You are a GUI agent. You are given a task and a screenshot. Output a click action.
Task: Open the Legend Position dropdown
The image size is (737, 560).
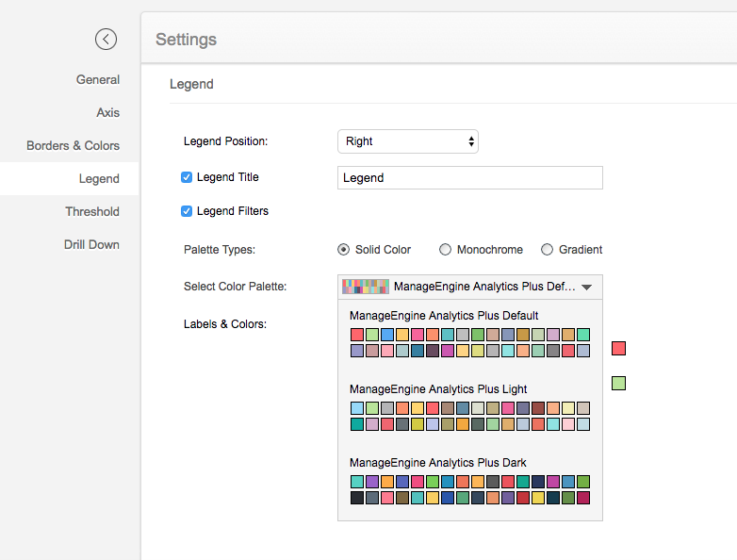point(407,141)
